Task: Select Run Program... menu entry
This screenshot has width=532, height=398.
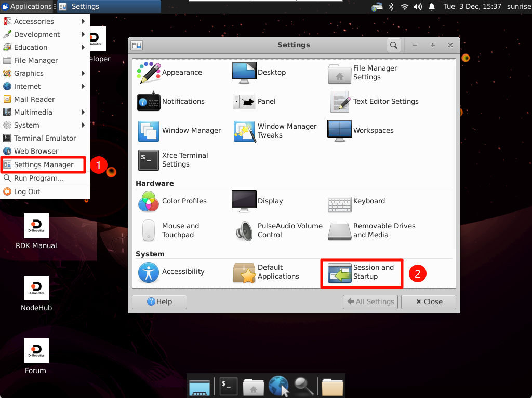Action: pos(45,179)
